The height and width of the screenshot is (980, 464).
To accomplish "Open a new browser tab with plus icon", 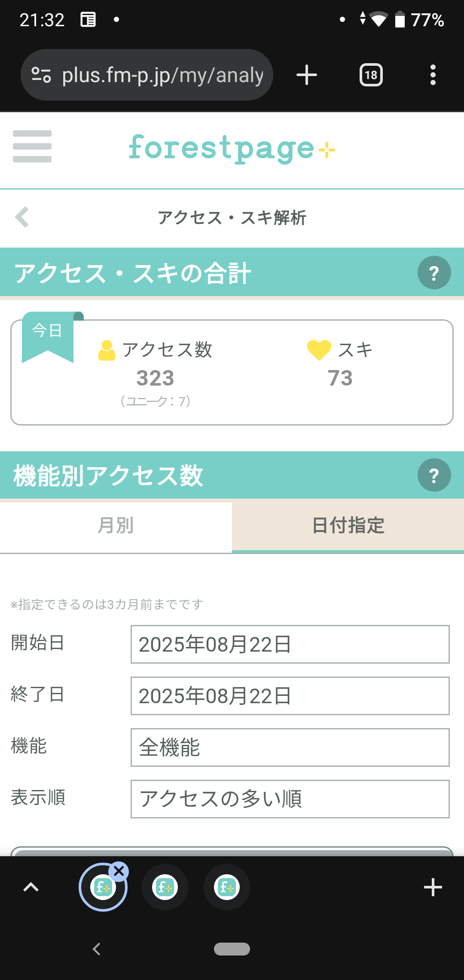I will click(307, 75).
